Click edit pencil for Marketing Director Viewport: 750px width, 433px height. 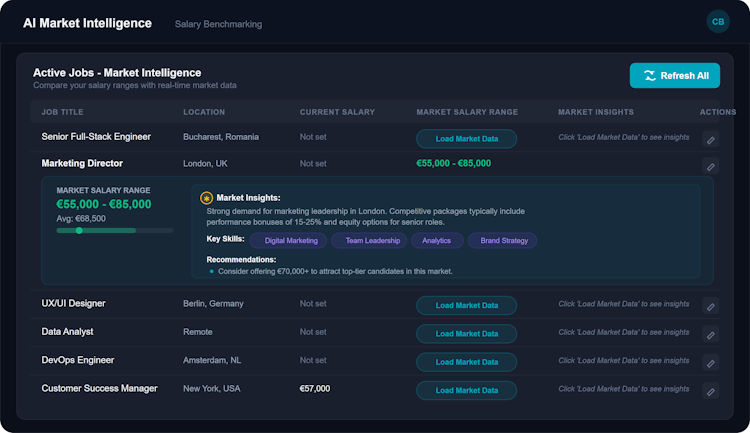[710, 166]
